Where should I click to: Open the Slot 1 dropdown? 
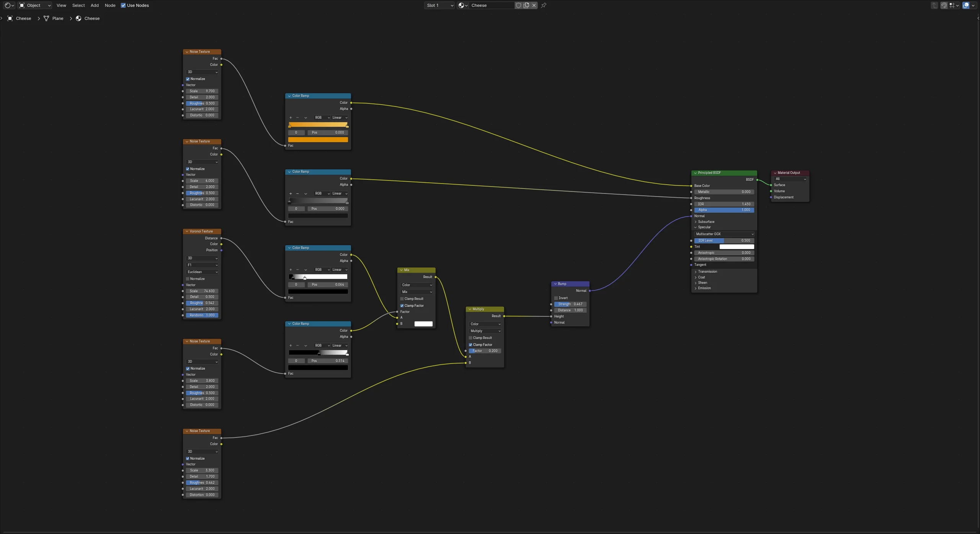point(439,5)
